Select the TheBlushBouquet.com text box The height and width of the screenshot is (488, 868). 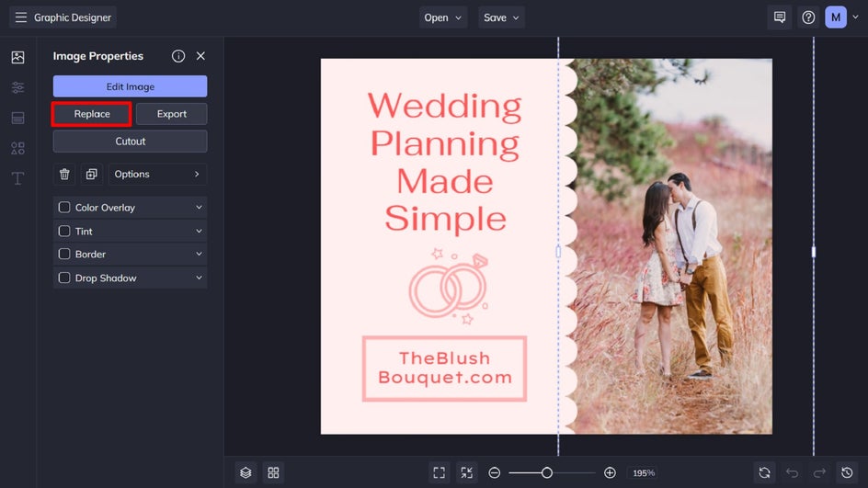coord(444,368)
